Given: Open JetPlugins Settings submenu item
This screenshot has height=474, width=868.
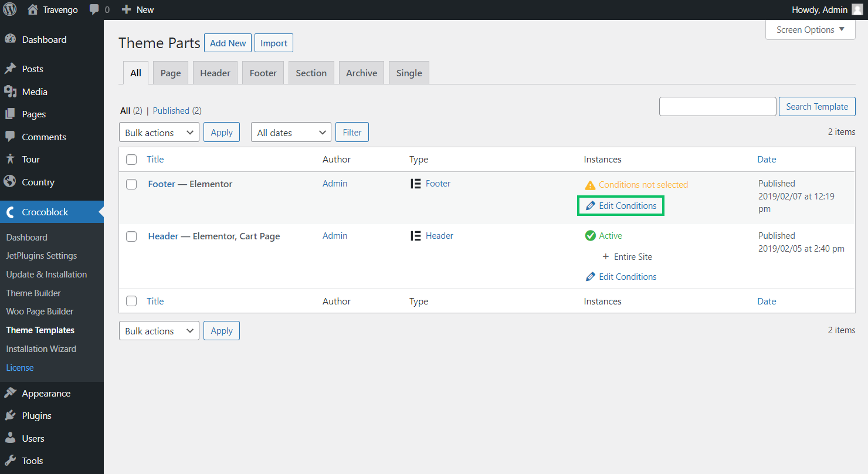Looking at the screenshot, I should (42, 256).
